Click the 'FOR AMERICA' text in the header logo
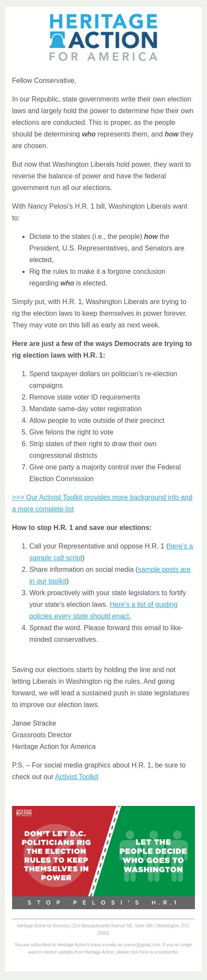207x980 pixels. (103, 57)
